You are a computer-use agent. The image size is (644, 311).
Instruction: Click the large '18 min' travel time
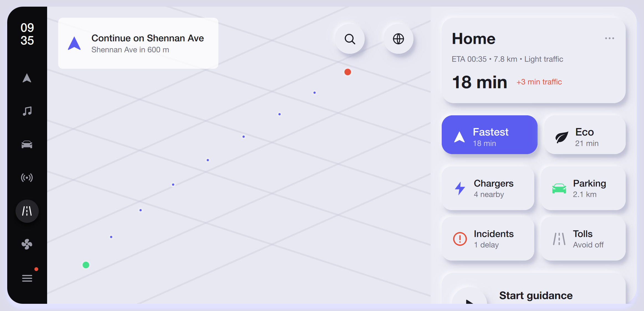[480, 82]
